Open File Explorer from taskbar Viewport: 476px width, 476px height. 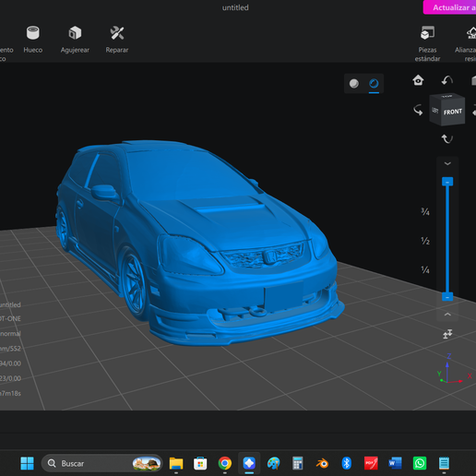click(176, 463)
